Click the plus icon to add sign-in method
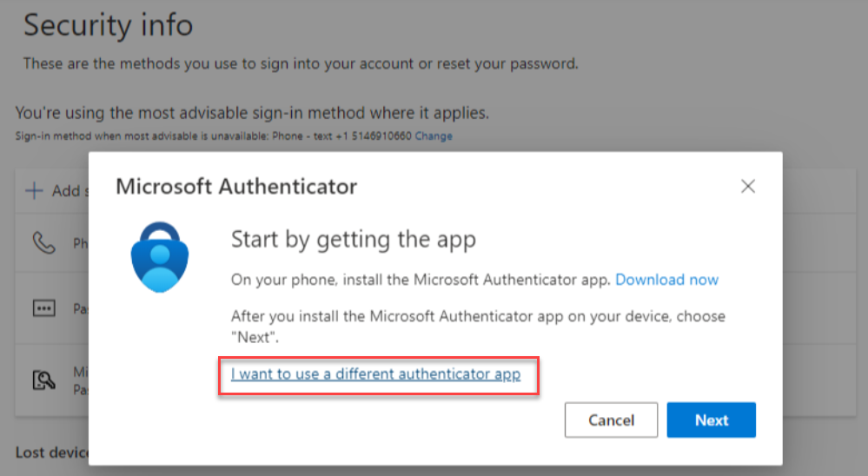This screenshot has height=476, width=868. pos(34,191)
